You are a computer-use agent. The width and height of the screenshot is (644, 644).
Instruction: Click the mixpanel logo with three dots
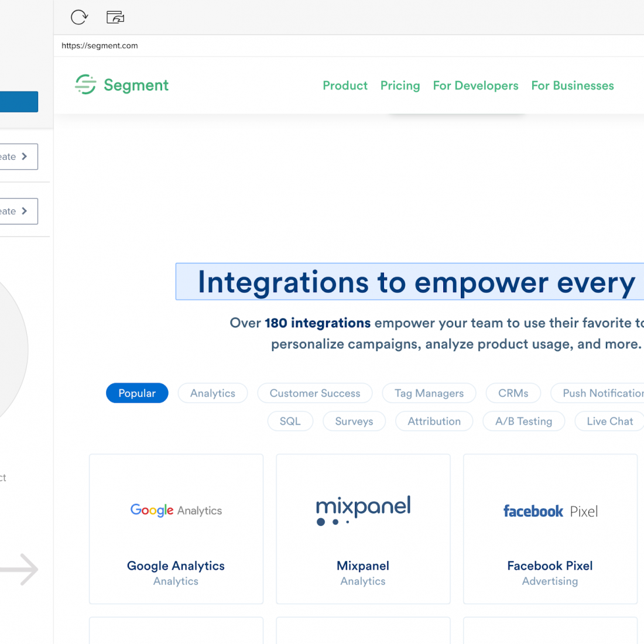click(363, 510)
